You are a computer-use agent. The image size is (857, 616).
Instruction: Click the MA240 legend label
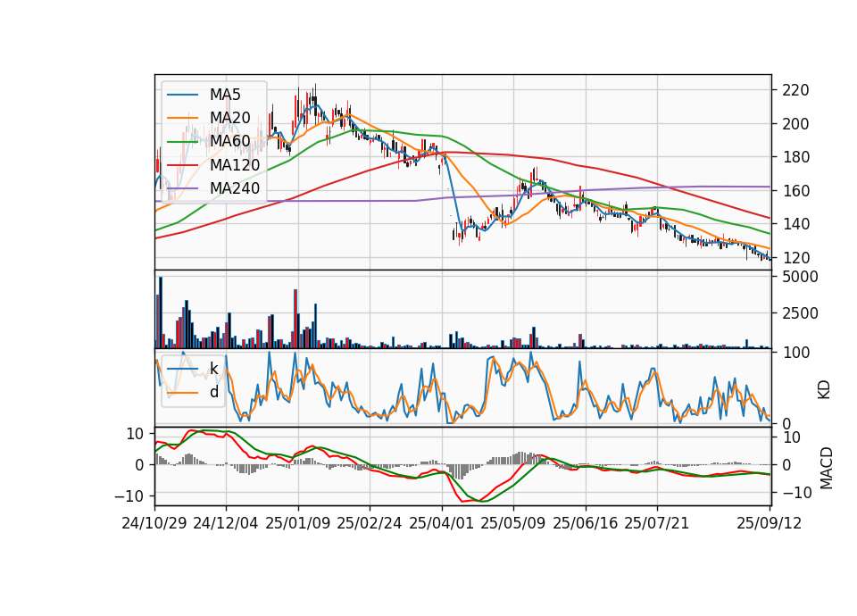[235, 188]
